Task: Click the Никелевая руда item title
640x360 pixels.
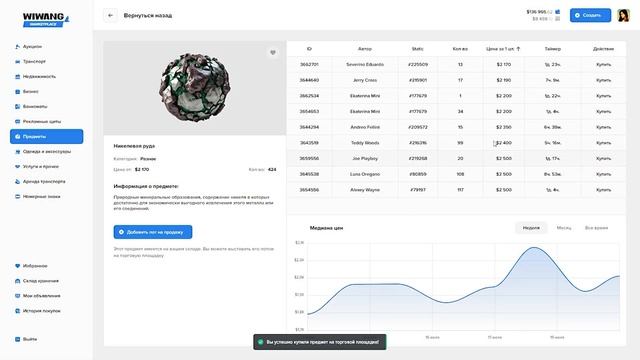Action: point(134,146)
